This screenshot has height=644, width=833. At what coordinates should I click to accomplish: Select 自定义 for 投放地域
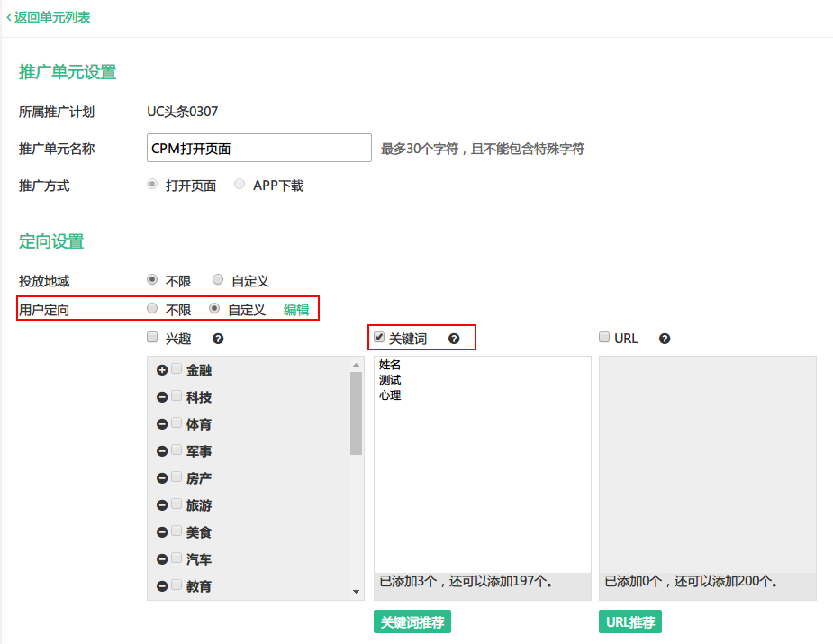(x=217, y=279)
